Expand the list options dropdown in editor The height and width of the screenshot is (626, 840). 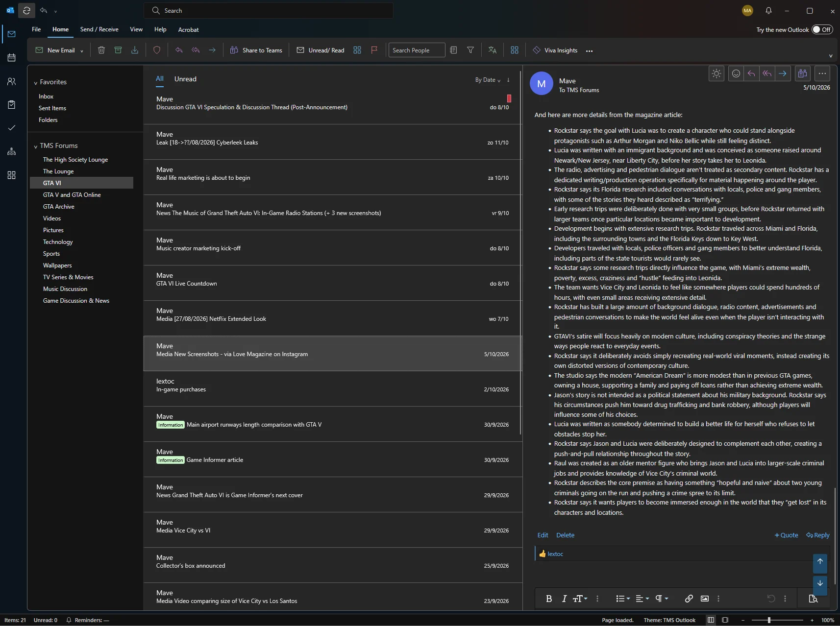pos(623,599)
